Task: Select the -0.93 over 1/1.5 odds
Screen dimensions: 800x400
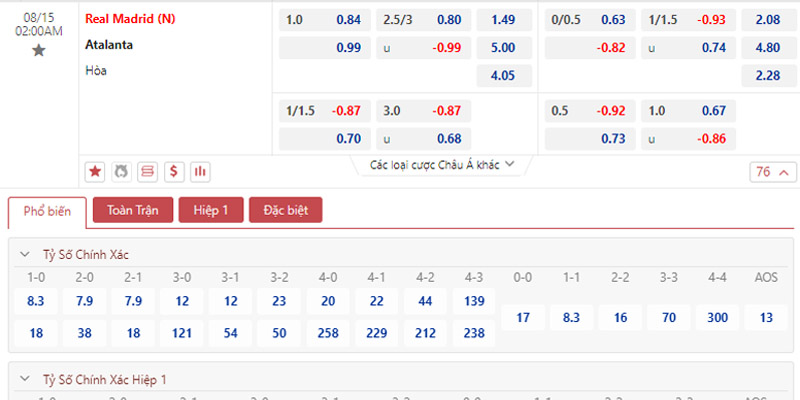Action: pyautogui.click(x=688, y=20)
